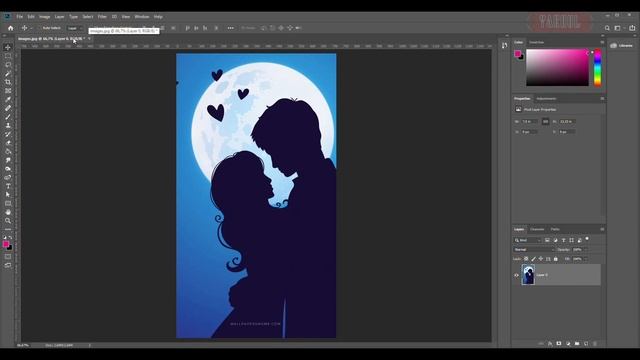Open the File menu

pos(20,17)
